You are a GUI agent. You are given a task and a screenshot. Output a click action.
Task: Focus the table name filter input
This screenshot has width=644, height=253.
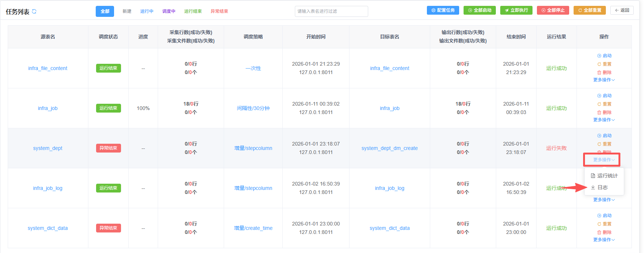point(331,11)
